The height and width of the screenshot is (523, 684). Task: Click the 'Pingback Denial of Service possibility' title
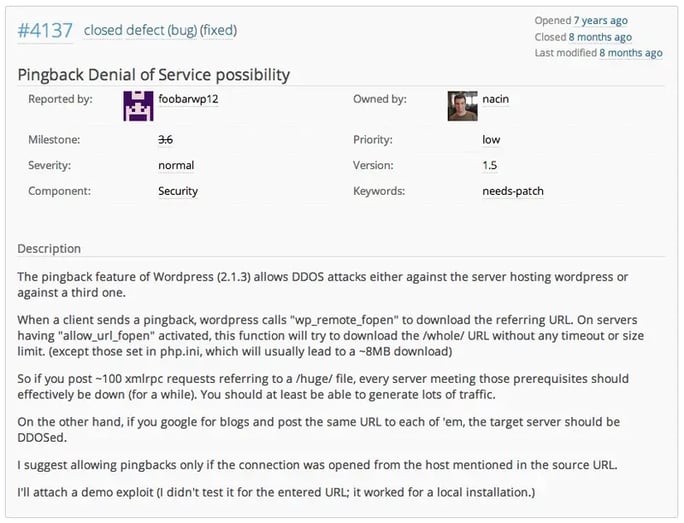coord(154,75)
